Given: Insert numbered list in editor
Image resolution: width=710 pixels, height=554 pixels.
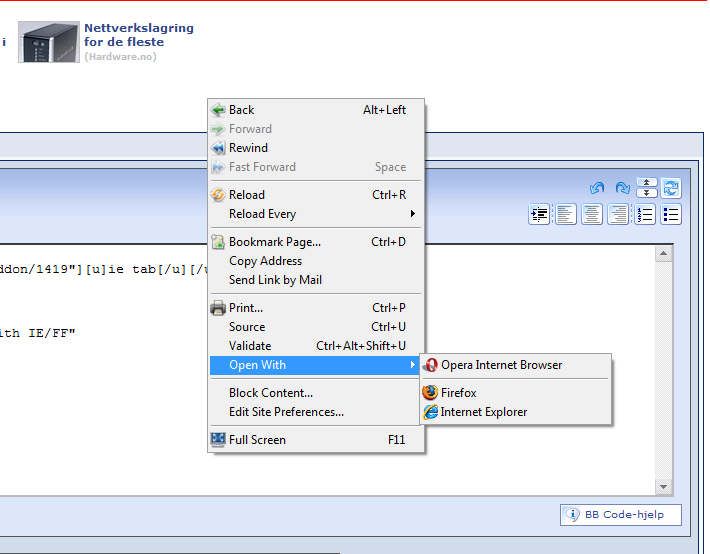Looking at the screenshot, I should click(x=645, y=214).
